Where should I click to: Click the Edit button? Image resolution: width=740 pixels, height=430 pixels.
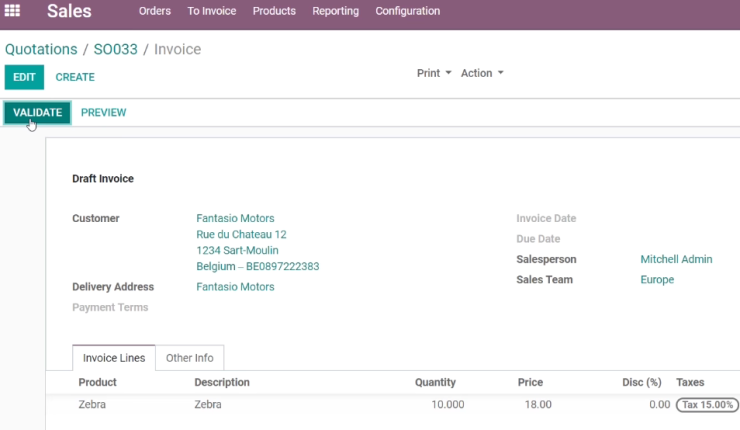point(24,77)
